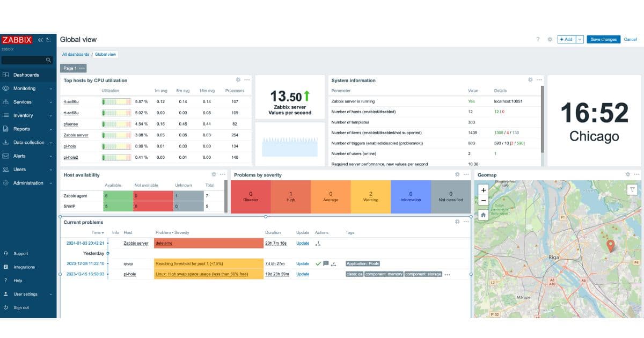
Task: Click the Help question-mark icon in sidebar
Action: click(5, 281)
